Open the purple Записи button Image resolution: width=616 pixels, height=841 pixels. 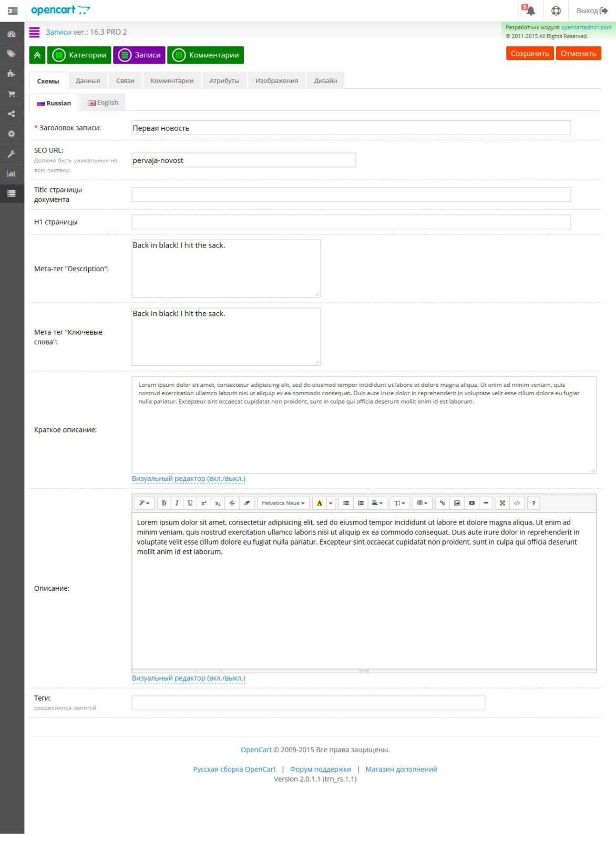pos(139,55)
